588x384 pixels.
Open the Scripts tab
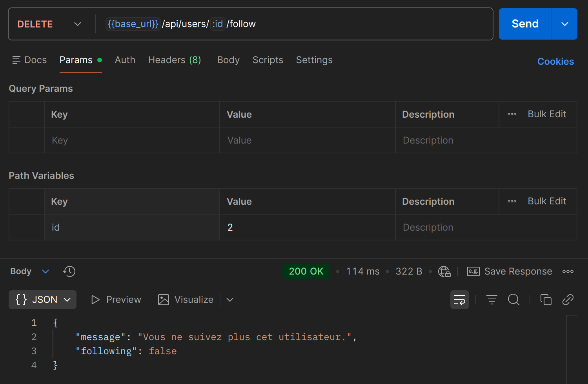[x=268, y=60]
